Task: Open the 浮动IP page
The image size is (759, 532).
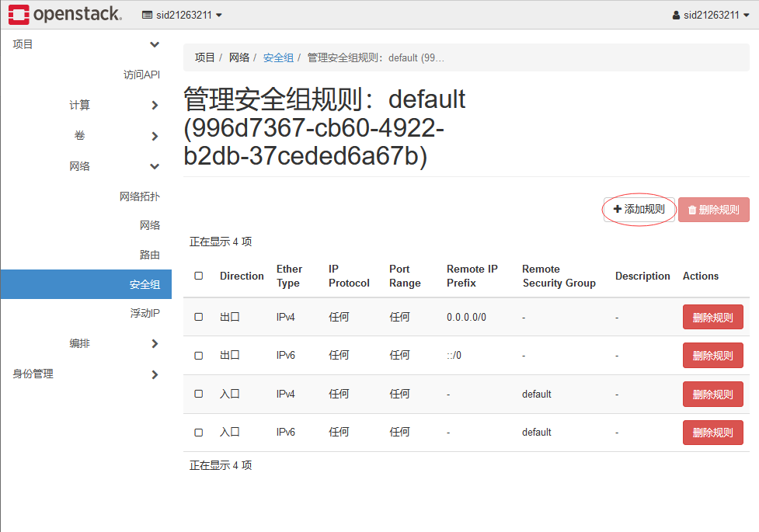Action: point(144,313)
